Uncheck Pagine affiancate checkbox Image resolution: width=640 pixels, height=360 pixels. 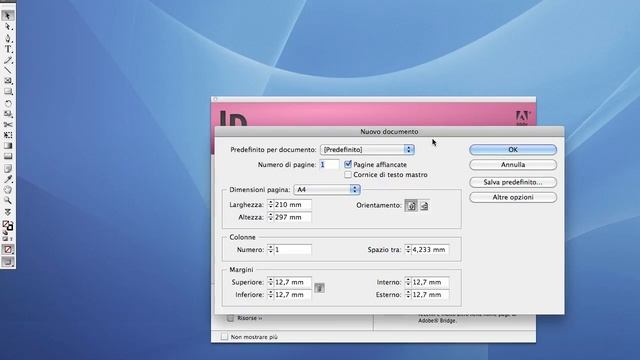point(348,164)
